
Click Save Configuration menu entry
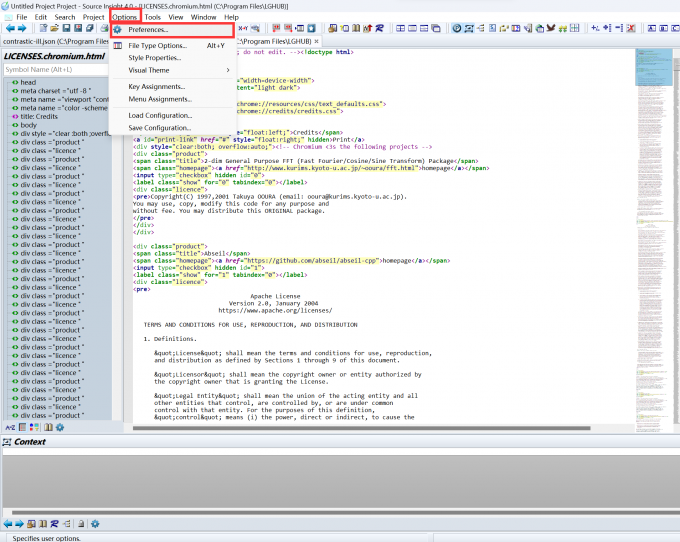point(159,128)
